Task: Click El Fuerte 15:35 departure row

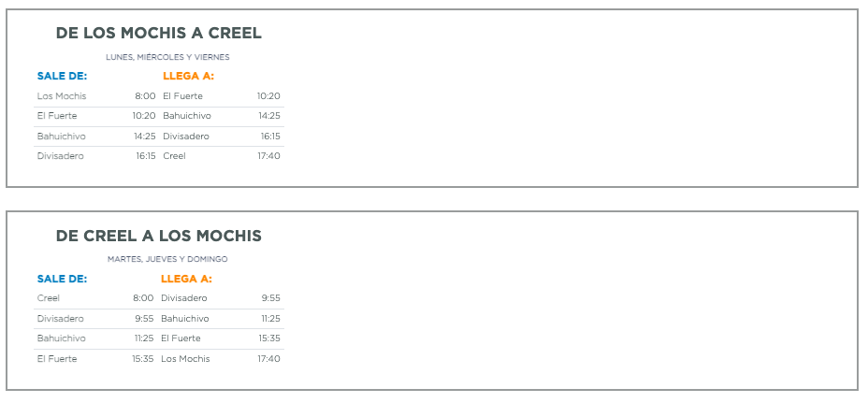Action: click(95, 359)
